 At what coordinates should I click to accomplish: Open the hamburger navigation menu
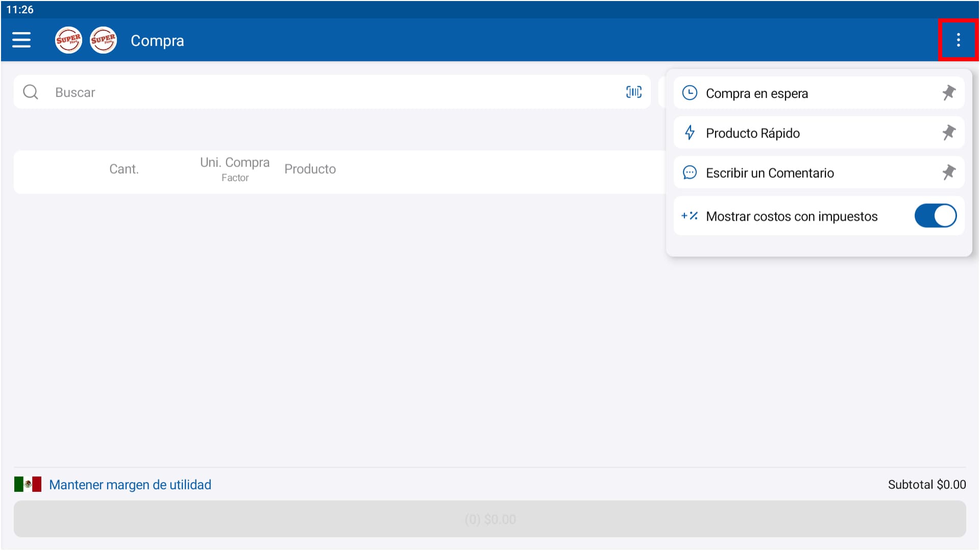point(21,40)
